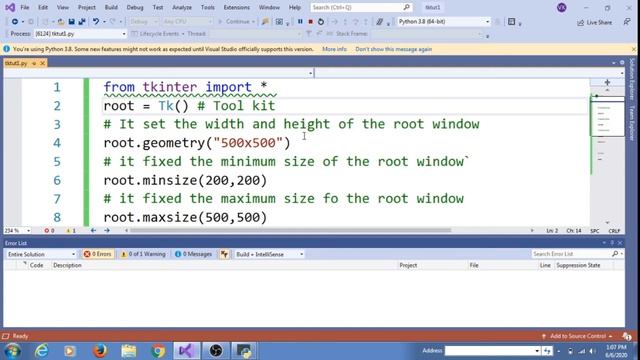
Task: Open the Entire Solution scope dropdown
Action: pos(41,254)
